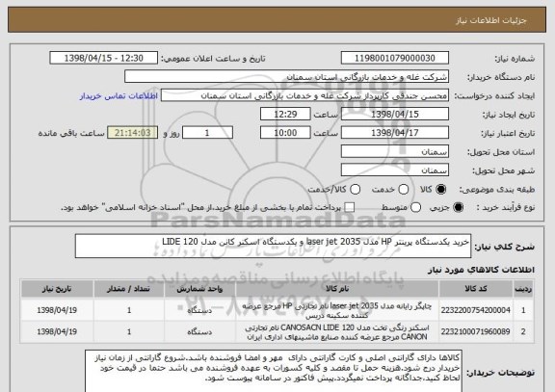The height and width of the screenshot is (392, 555).
Task: Click the request creator name field
Action: pos(304,95)
